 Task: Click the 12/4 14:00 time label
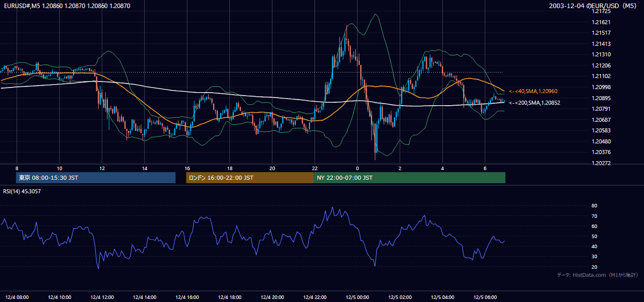pyautogui.click(x=145, y=297)
